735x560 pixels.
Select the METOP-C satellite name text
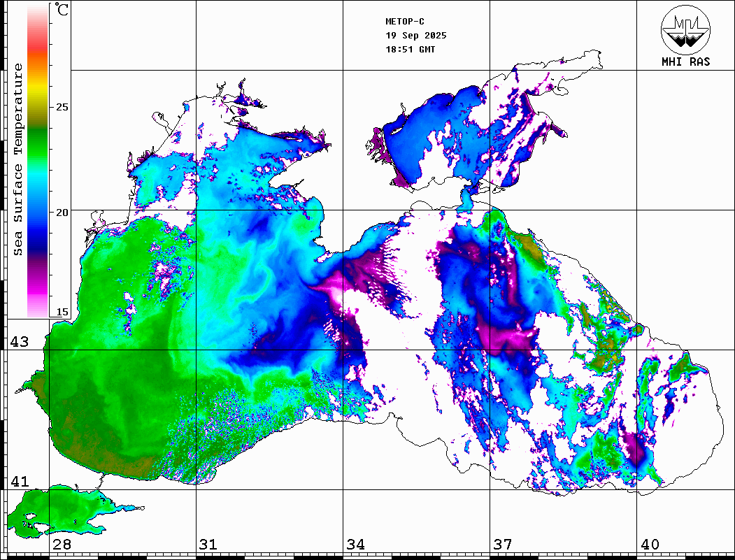[404, 22]
